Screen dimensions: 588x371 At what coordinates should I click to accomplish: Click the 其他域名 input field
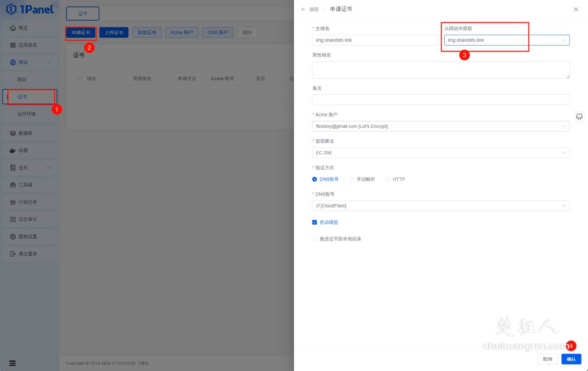coord(441,69)
